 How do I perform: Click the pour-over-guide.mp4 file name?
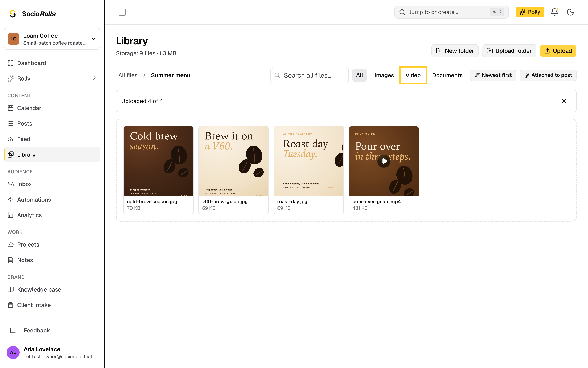(x=376, y=202)
